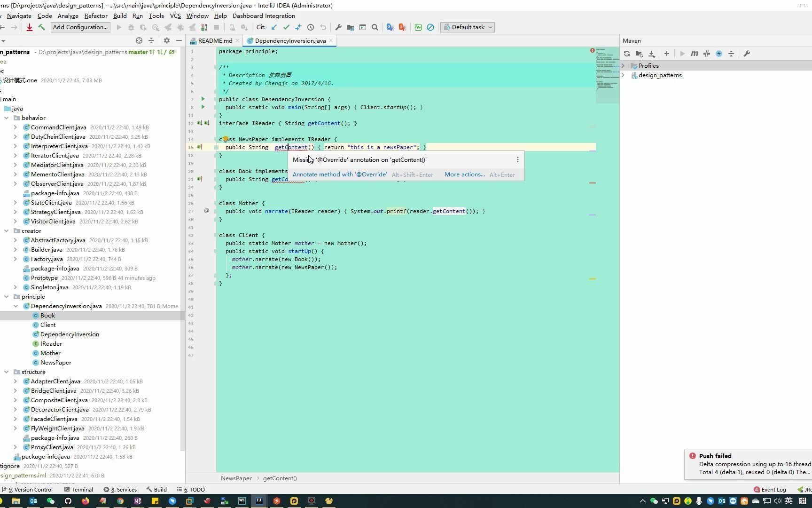Click the Push failed notification
The width and height of the screenshot is (812, 508).
pos(748,464)
